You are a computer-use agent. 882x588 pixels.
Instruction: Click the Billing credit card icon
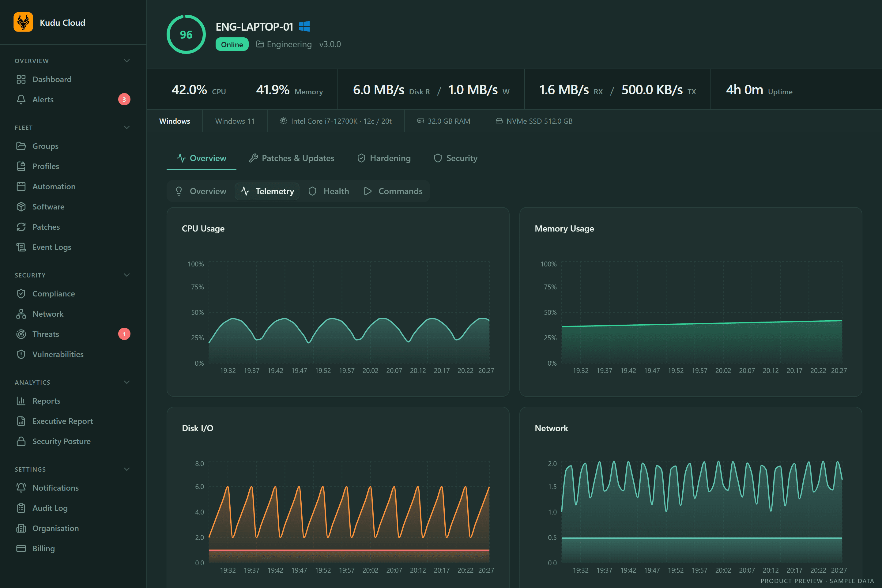[21, 548]
